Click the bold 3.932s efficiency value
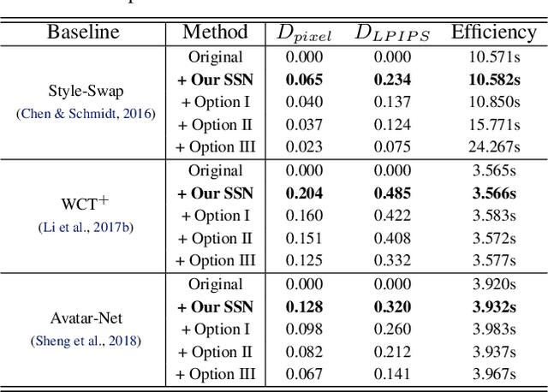Viewport: 548px width, 392px height. tap(493, 306)
